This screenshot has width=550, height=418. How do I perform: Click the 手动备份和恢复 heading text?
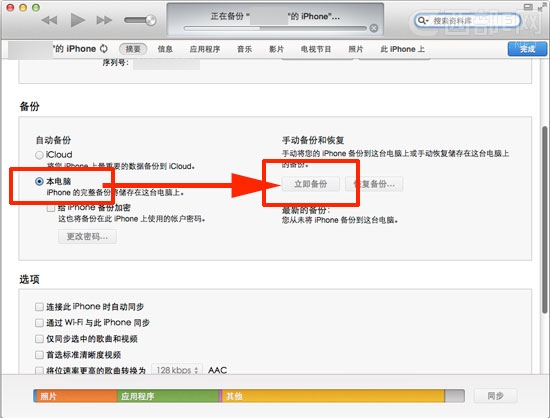click(x=313, y=140)
